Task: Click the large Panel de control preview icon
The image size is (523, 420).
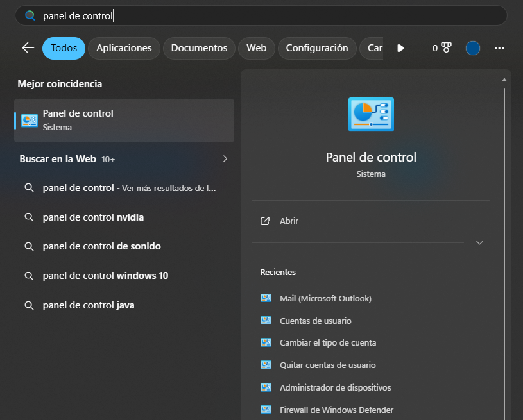Action: [x=371, y=114]
